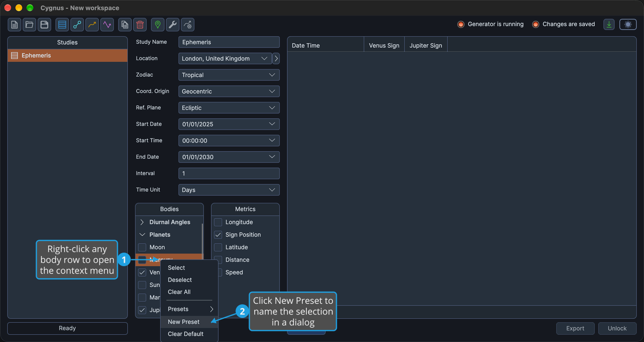Click the green download arrow icon
Screen dimensions: 644x342
pos(609,25)
